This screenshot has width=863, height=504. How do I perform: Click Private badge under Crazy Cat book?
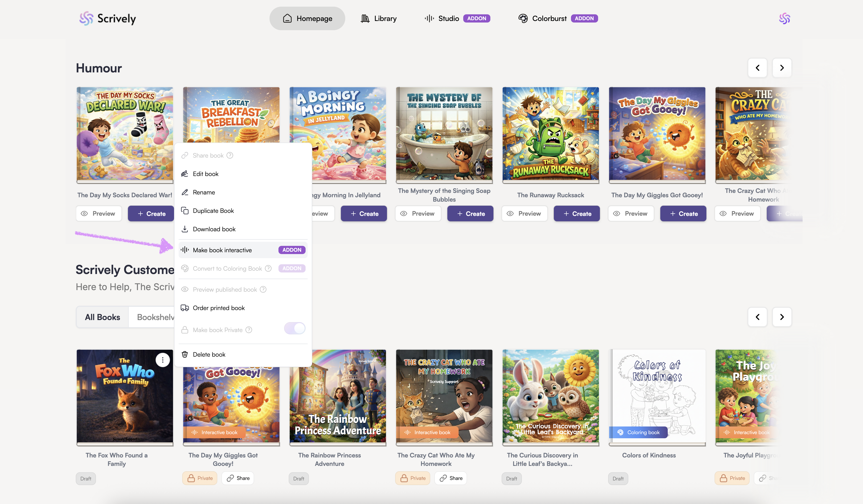[413, 478]
